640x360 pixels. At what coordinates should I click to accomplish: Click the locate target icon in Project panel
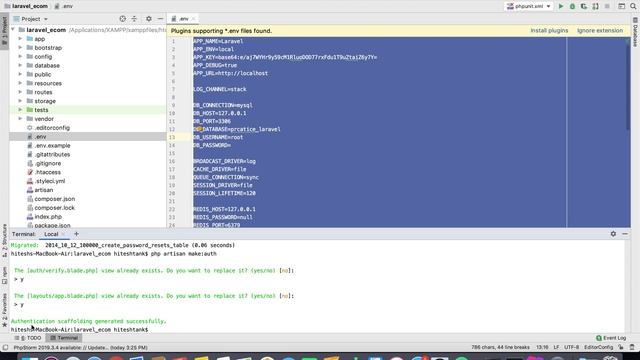point(122,19)
